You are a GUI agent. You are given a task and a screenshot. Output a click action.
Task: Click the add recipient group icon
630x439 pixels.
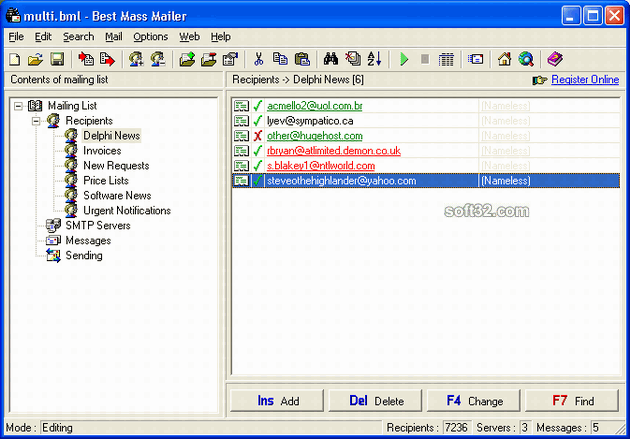136,59
